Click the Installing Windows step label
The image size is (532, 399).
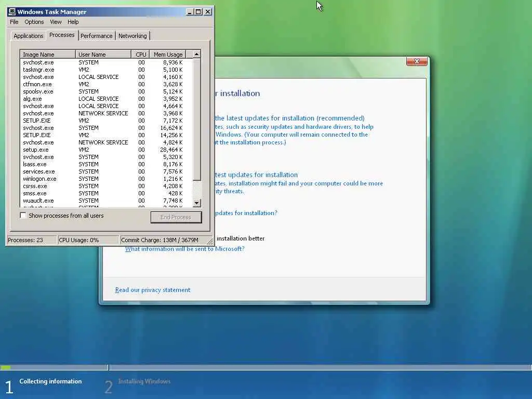click(x=144, y=381)
